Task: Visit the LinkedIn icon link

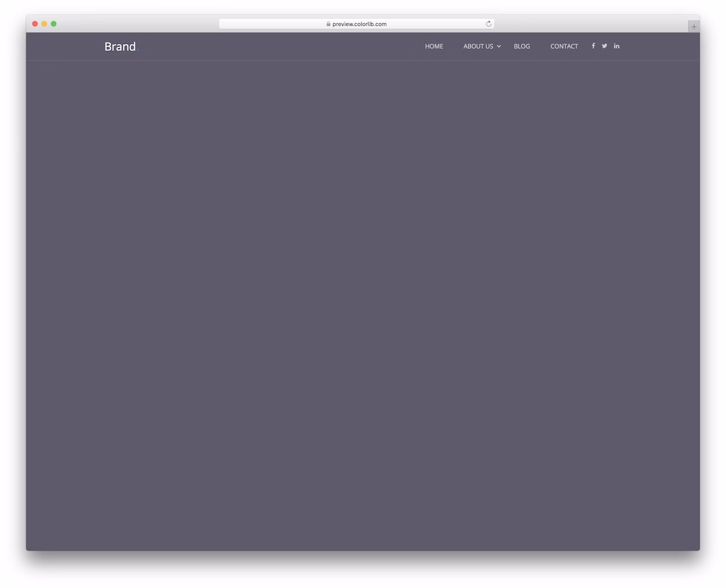Action: [x=616, y=46]
